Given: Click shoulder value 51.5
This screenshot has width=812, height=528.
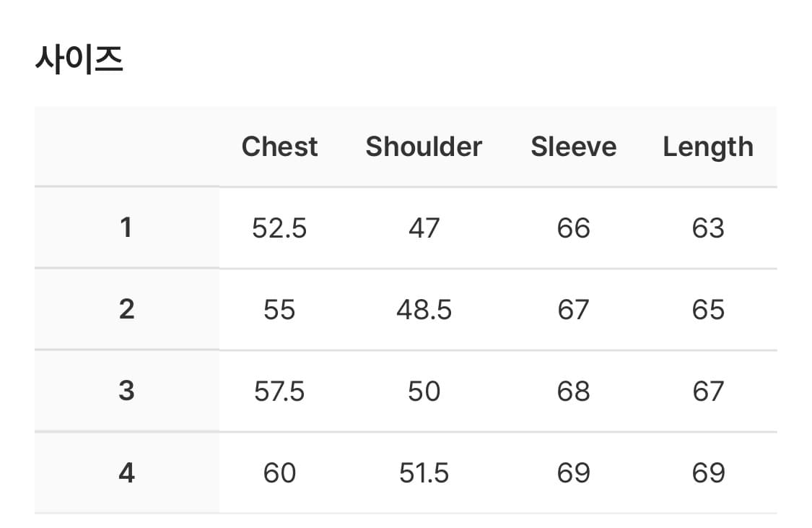Looking at the screenshot, I should [424, 473].
